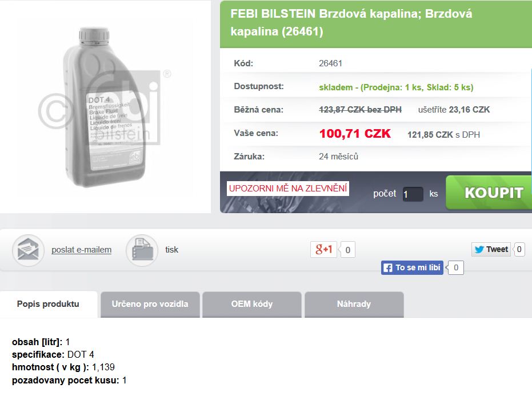
Task: Click the Google +1 count bubble
Action: pyautogui.click(x=347, y=250)
